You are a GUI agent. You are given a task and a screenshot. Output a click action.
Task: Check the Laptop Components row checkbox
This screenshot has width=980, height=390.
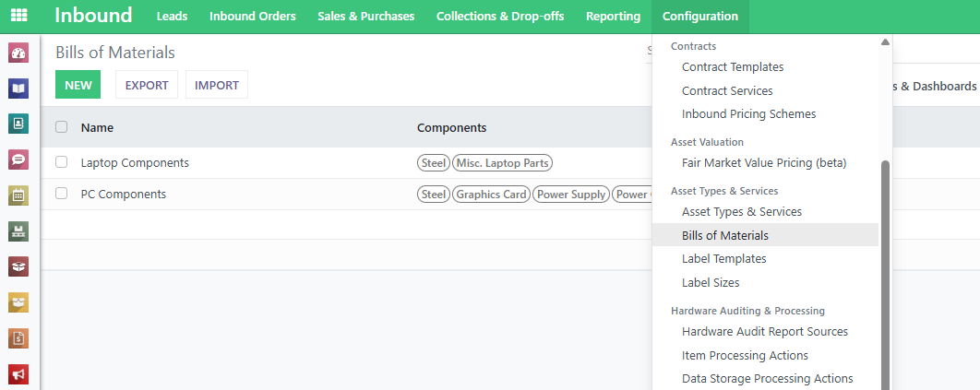[x=62, y=162]
